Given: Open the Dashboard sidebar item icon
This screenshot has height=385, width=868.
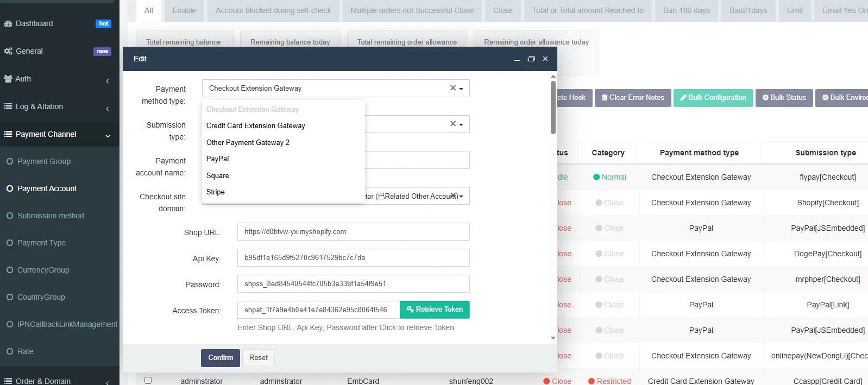Looking at the screenshot, I should 8,24.
